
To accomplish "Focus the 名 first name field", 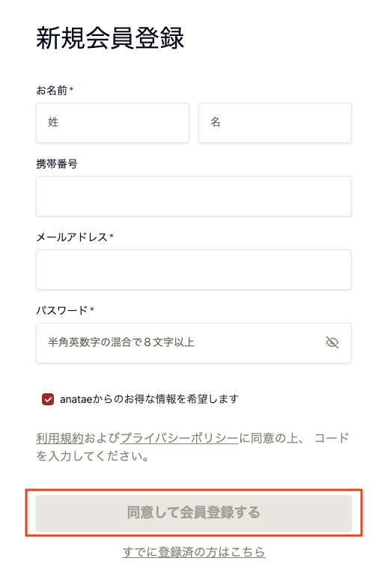I will (x=275, y=123).
